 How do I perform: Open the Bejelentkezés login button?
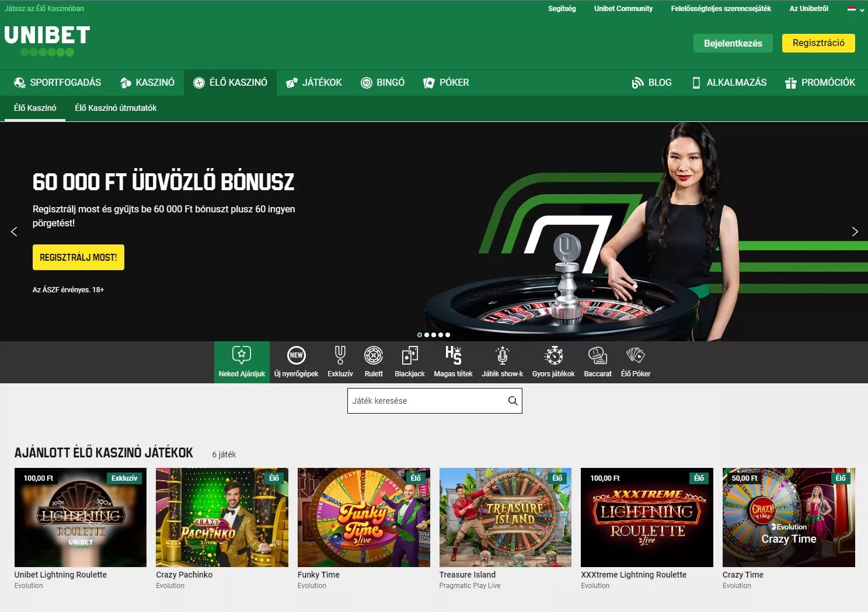point(733,43)
